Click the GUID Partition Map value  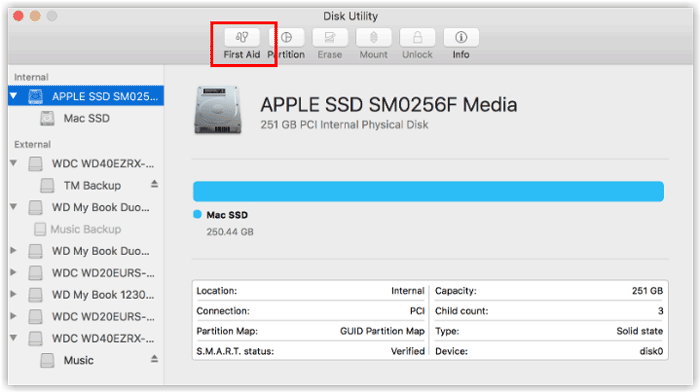point(382,331)
